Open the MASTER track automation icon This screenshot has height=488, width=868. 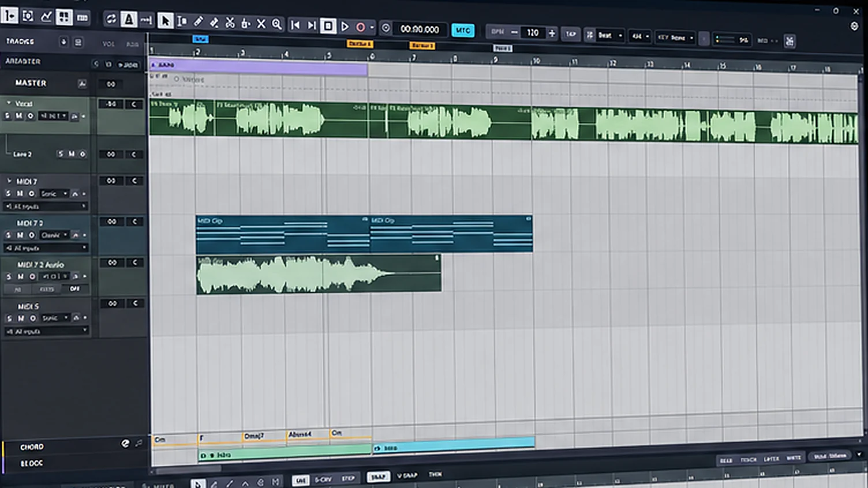coord(82,84)
